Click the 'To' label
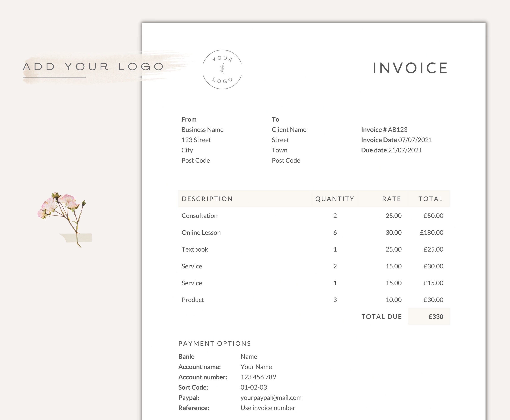 (x=275, y=119)
